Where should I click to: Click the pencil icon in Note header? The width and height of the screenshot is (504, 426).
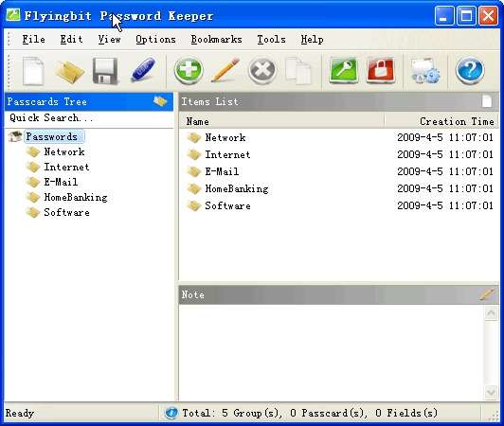tap(486, 294)
